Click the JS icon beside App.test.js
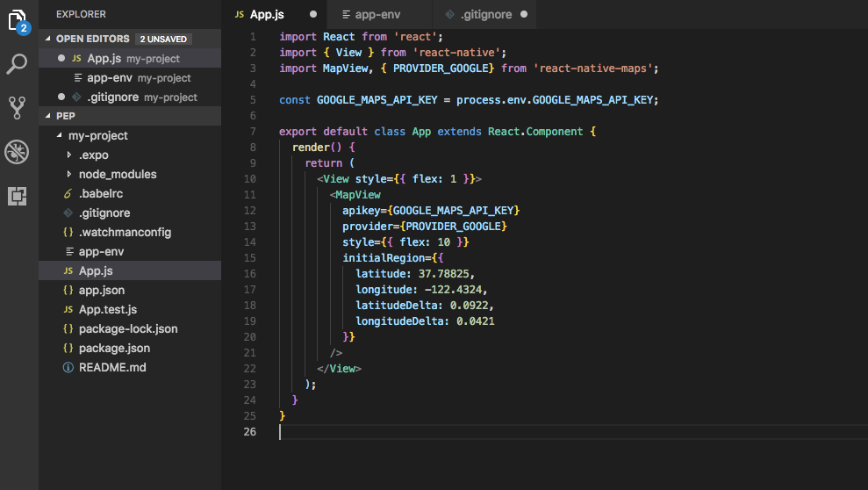The height and width of the screenshot is (490, 868). click(68, 309)
